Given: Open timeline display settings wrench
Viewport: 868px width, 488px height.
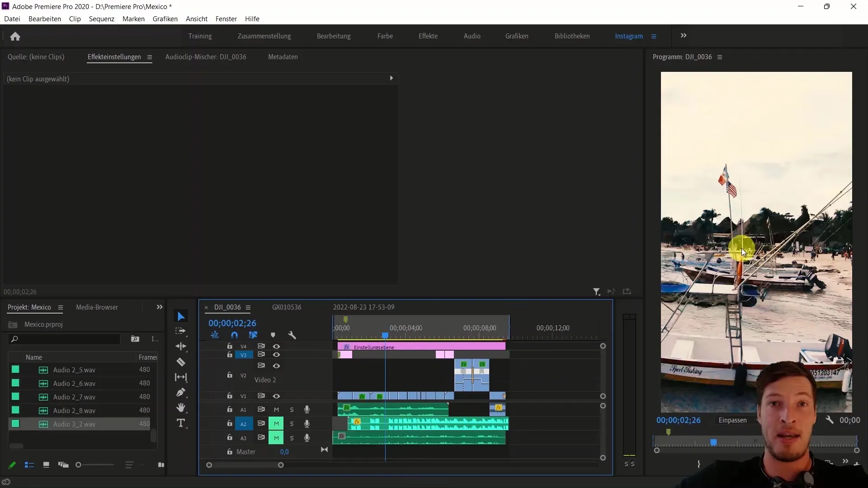Looking at the screenshot, I should click(292, 335).
